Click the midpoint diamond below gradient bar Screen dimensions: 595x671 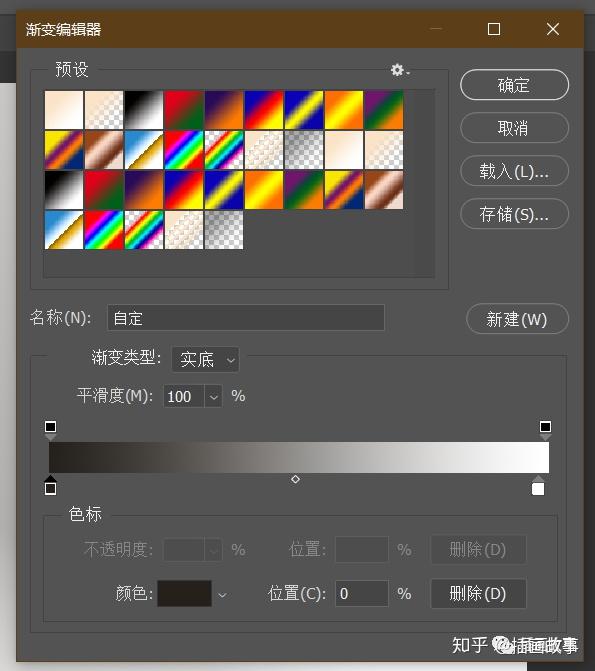[295, 479]
